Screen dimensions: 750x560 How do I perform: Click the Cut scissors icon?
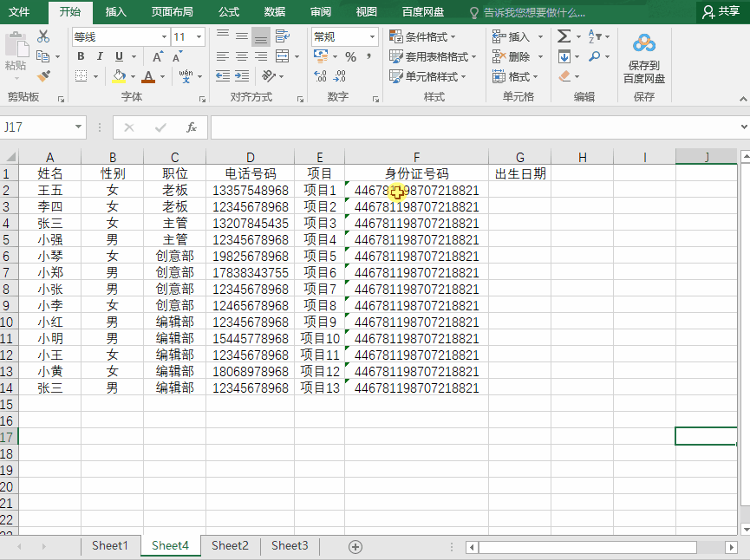pyautogui.click(x=43, y=36)
